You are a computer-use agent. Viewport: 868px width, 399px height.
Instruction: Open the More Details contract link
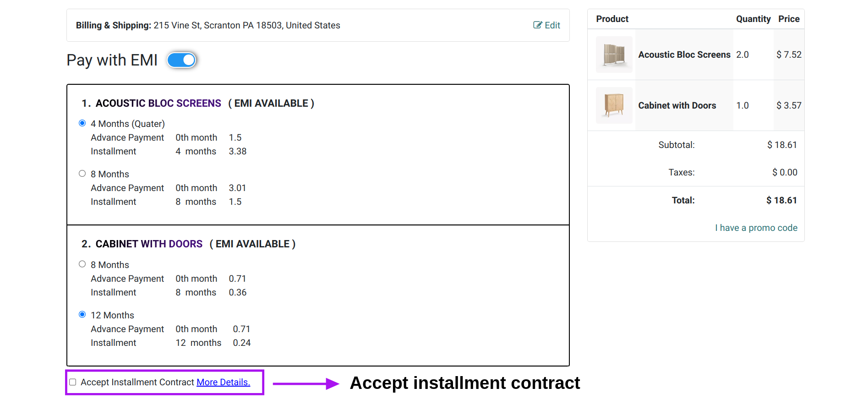pos(224,382)
